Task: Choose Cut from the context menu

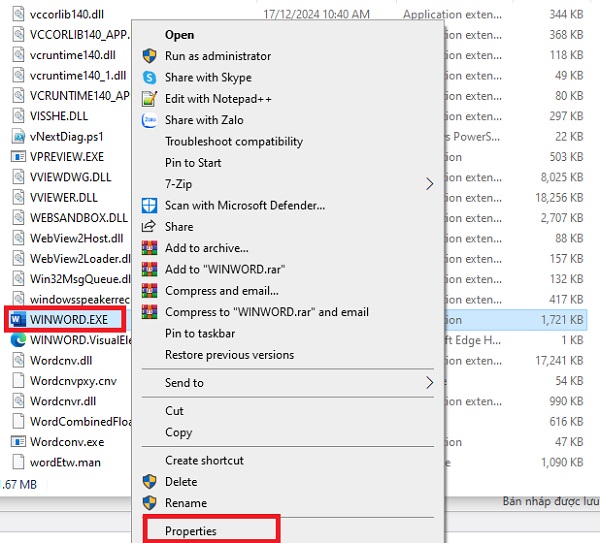Action: (x=174, y=411)
